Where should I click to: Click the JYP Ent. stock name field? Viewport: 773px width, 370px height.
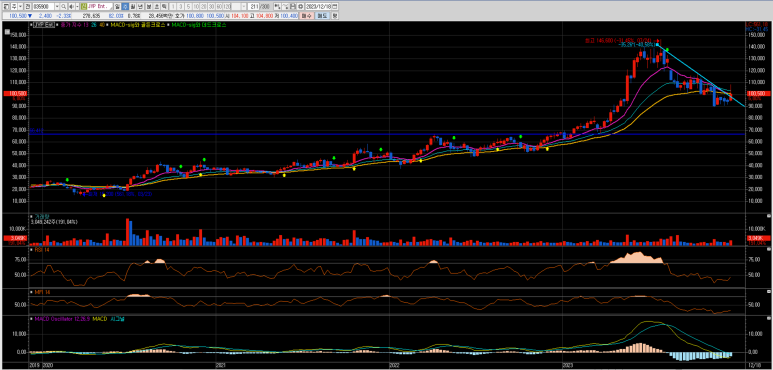click(100, 6)
